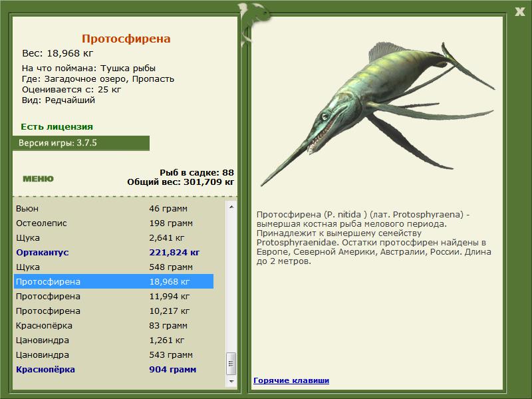
Task: Click the Где: Загадочное озеро, Пропасть line
Action: click(x=98, y=78)
